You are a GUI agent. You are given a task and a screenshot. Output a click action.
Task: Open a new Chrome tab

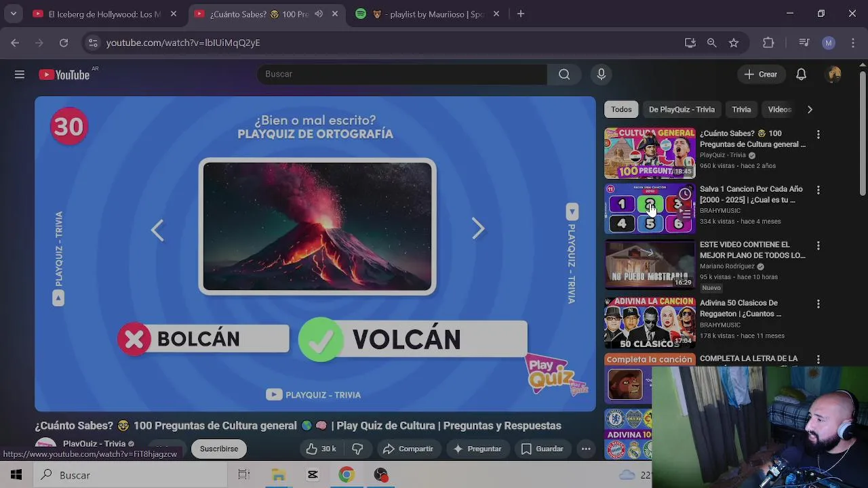pyautogui.click(x=521, y=14)
